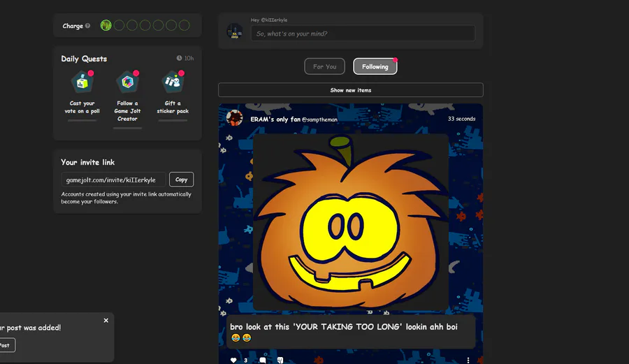Click the Show new items button
The image size is (629, 364).
tap(351, 90)
